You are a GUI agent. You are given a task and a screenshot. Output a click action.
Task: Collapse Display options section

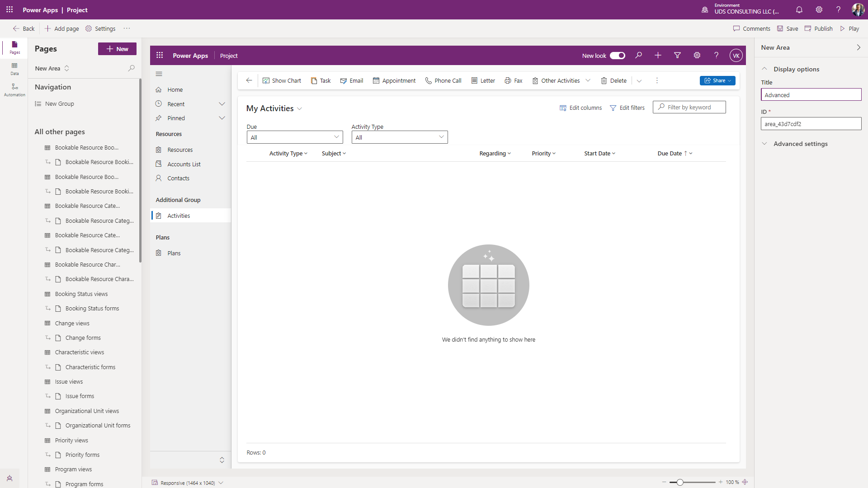click(764, 69)
